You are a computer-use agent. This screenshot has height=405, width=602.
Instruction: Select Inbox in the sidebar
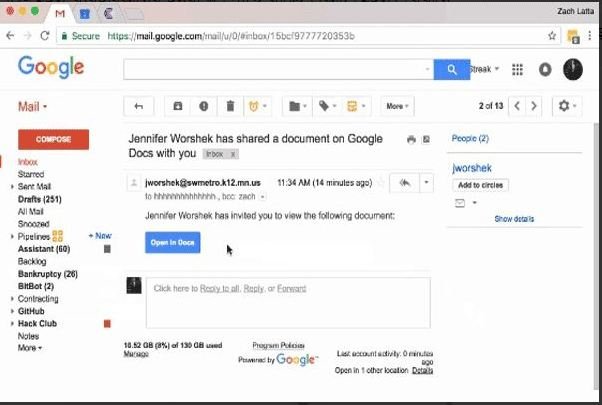click(28, 162)
